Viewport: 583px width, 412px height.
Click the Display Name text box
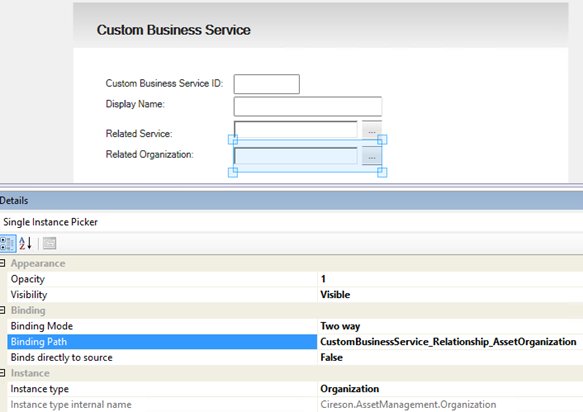(308, 106)
